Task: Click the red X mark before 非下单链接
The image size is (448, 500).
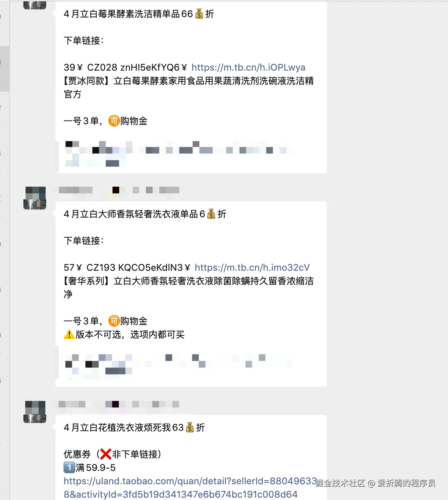Action: point(106,454)
